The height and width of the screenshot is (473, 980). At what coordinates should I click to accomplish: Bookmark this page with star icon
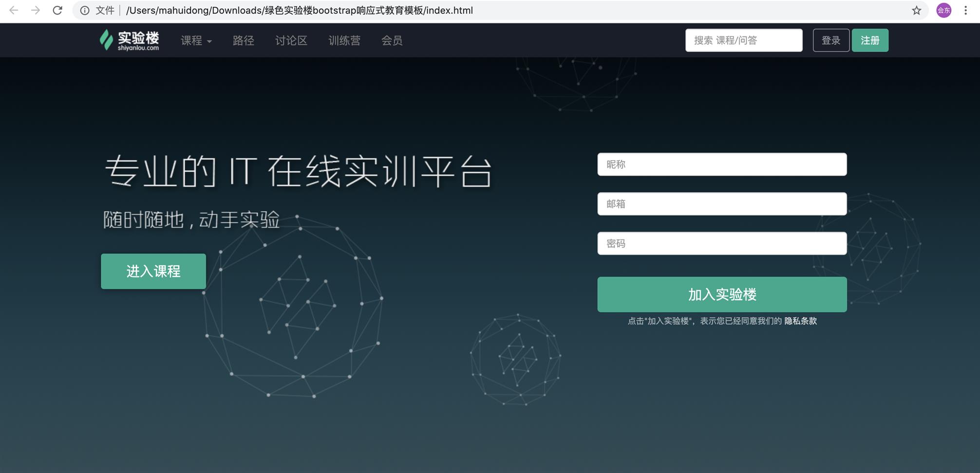[x=916, y=10]
